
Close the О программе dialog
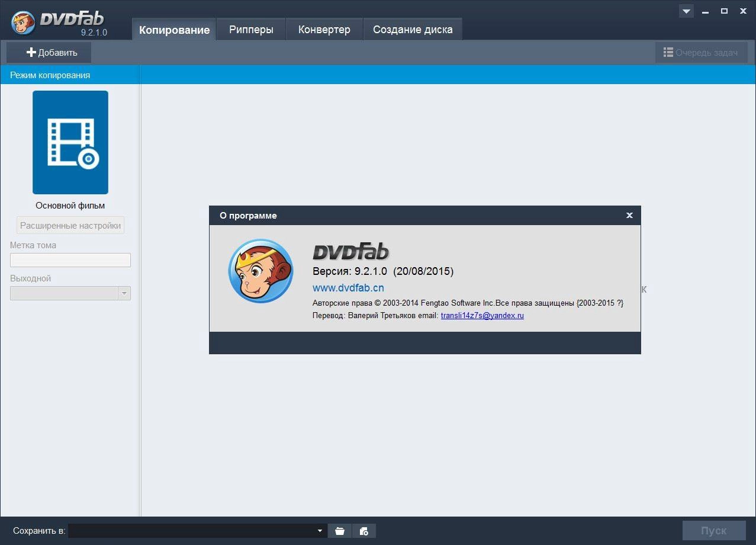[629, 215]
